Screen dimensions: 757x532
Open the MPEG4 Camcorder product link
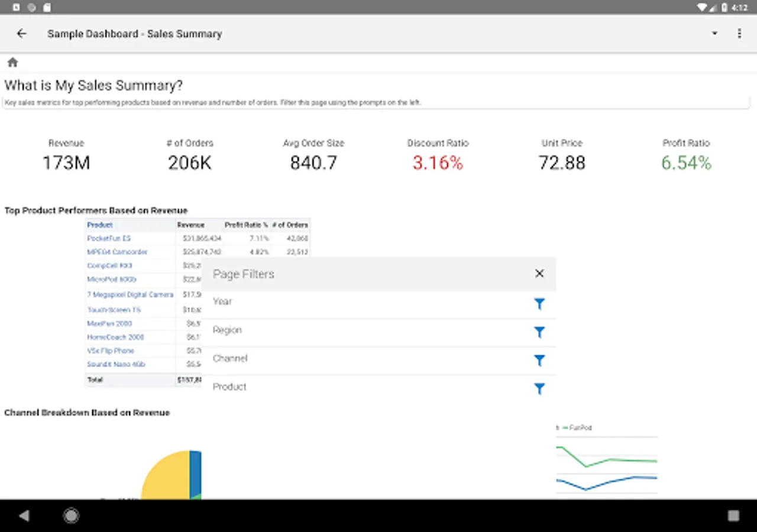(x=117, y=252)
